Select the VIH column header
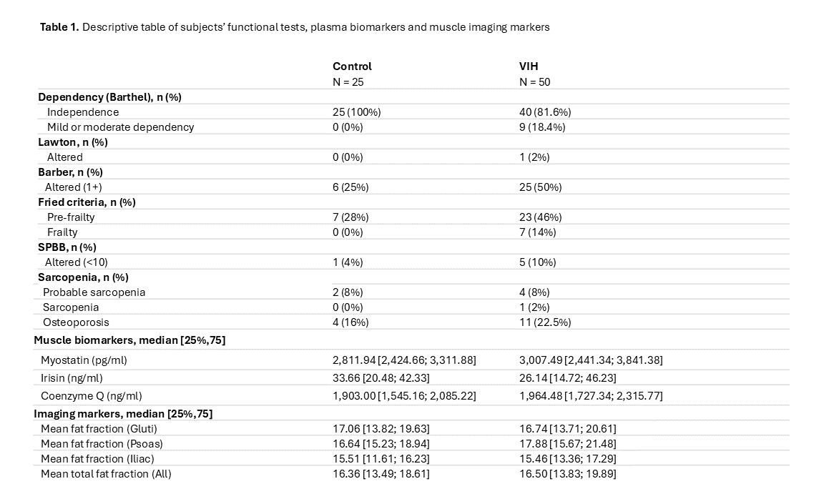Viewport: 829px width, 504px height. pyautogui.click(x=529, y=66)
